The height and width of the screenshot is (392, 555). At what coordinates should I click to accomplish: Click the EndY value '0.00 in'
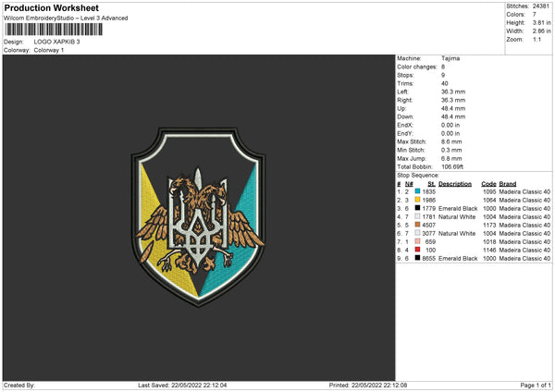click(x=450, y=133)
